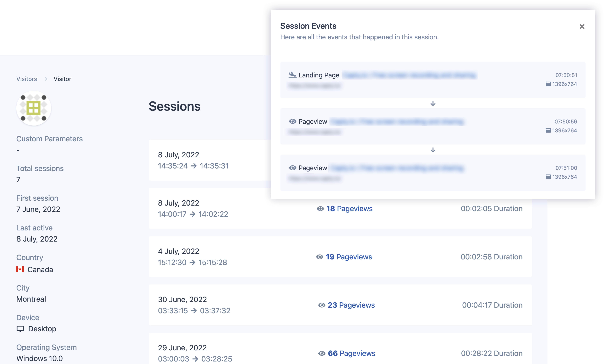Viewport: 605px width, 364px height.
Task: Click eye icon next to 18 Pageviews
Action: tap(320, 208)
